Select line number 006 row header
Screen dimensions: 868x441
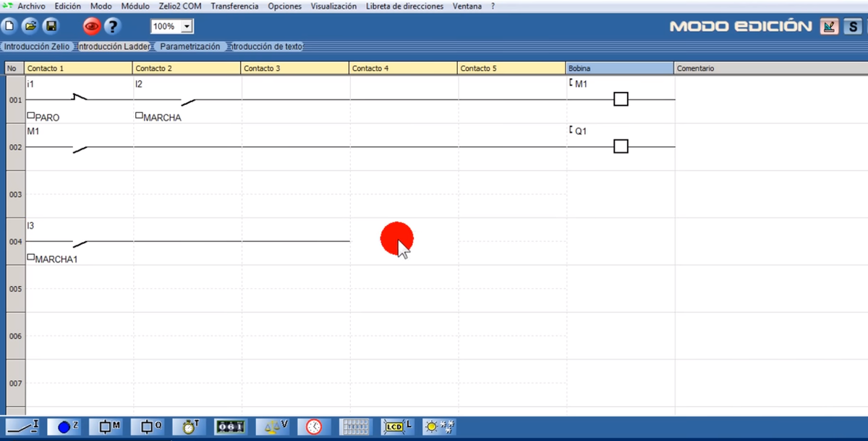[x=15, y=336]
